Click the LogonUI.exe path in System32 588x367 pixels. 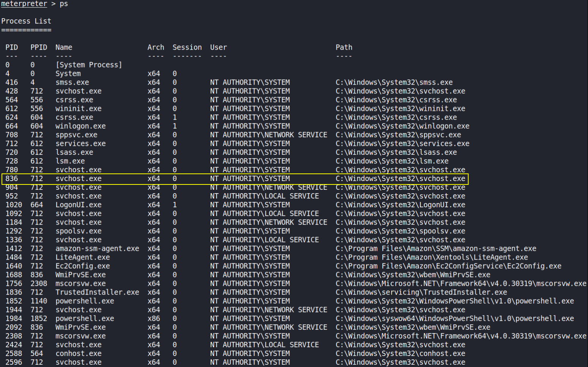(400, 205)
